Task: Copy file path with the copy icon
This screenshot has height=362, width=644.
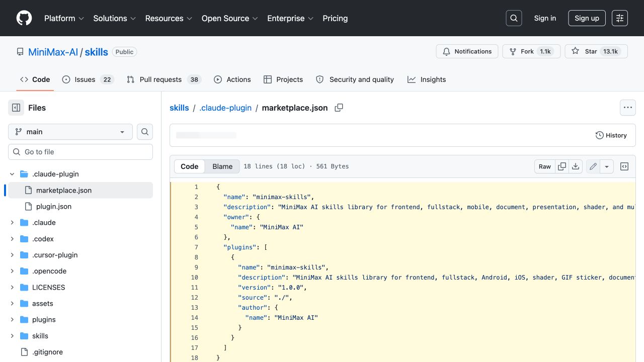Action: coord(339,108)
